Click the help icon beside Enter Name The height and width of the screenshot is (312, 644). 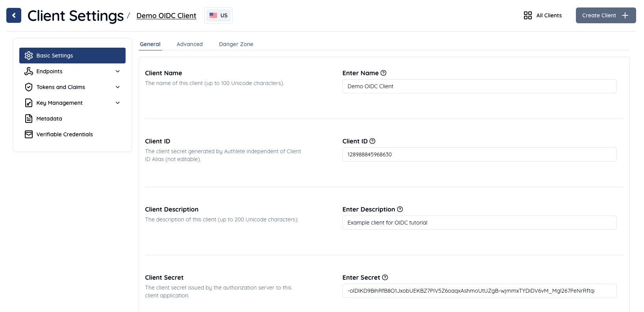(x=383, y=73)
